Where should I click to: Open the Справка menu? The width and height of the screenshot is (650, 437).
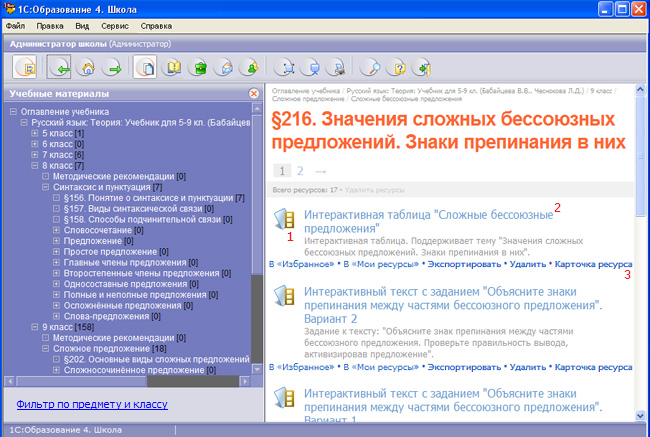click(x=156, y=26)
